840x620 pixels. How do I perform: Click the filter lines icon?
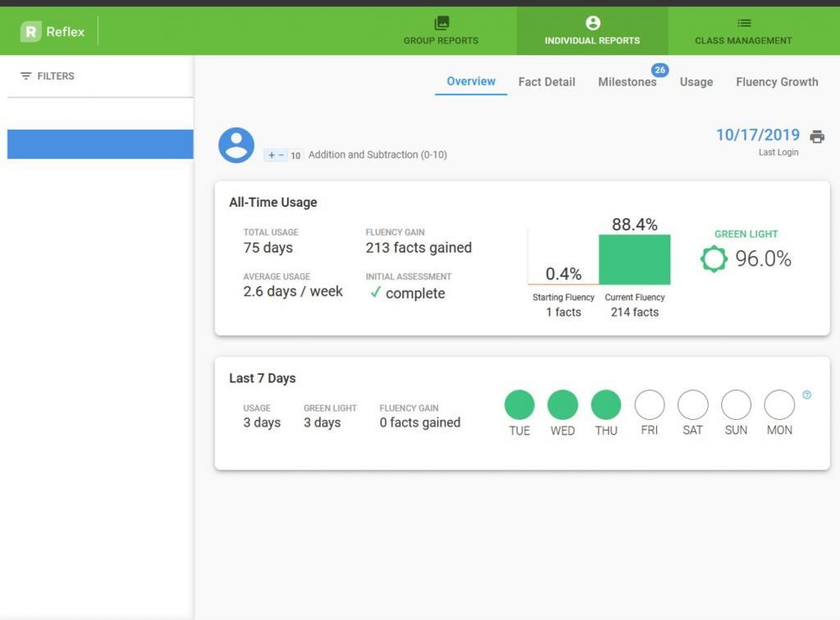point(25,76)
